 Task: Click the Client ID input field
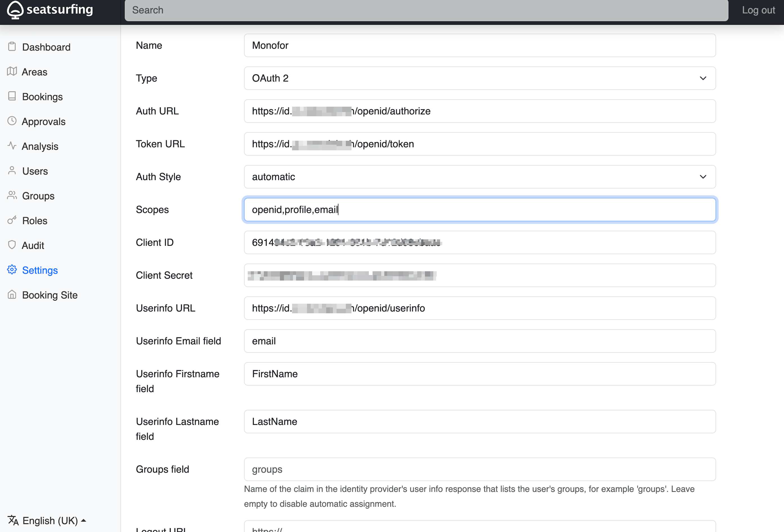(479, 243)
